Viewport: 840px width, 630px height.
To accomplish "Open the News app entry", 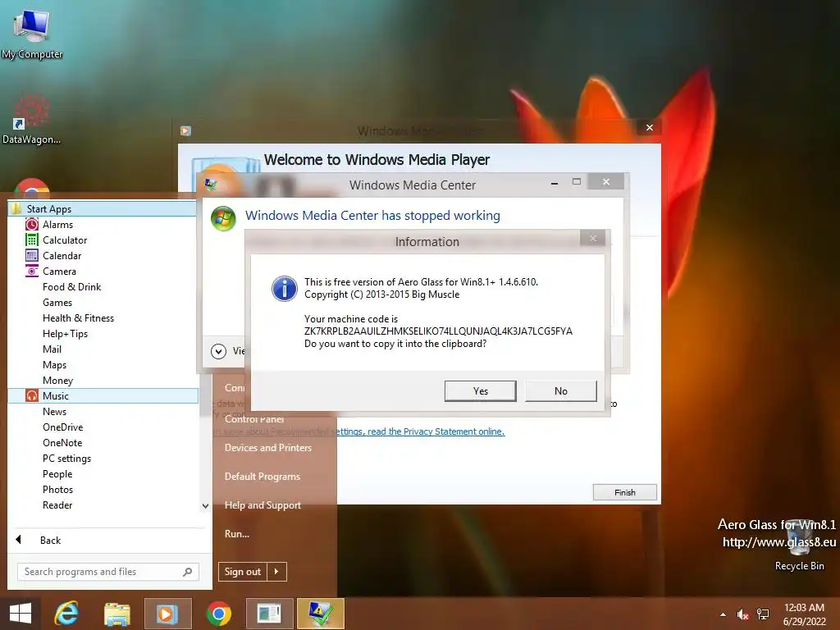I will tap(54, 412).
